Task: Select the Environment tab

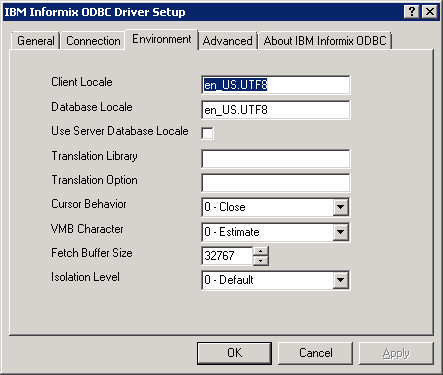Action: coord(162,39)
